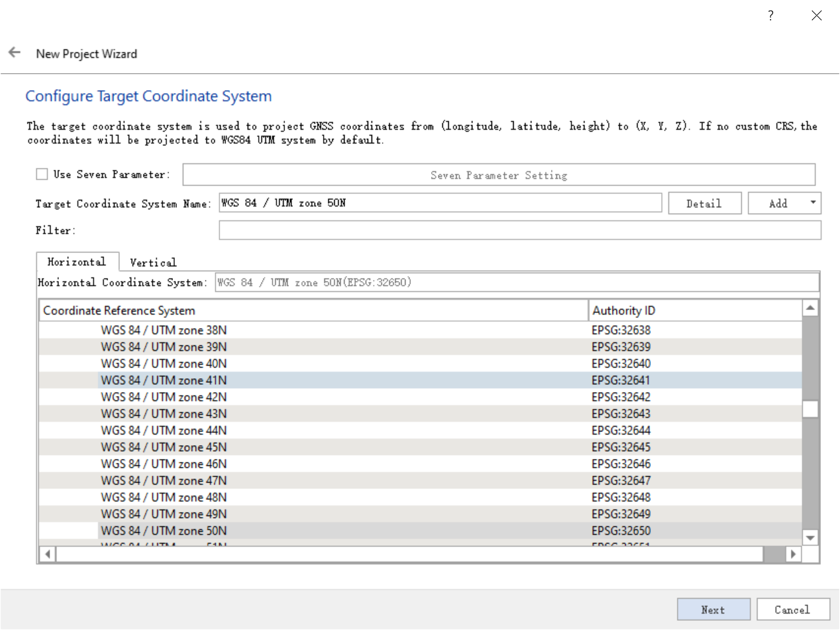This screenshot has height=630, width=840.
Task: Select WGS 84 / UTM zone 48N row
Action: pos(420,497)
